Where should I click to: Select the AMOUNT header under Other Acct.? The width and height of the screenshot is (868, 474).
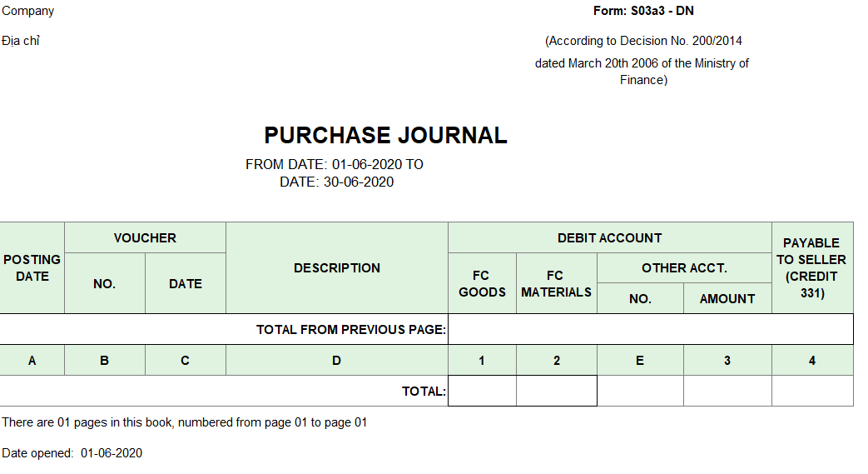[x=727, y=299]
